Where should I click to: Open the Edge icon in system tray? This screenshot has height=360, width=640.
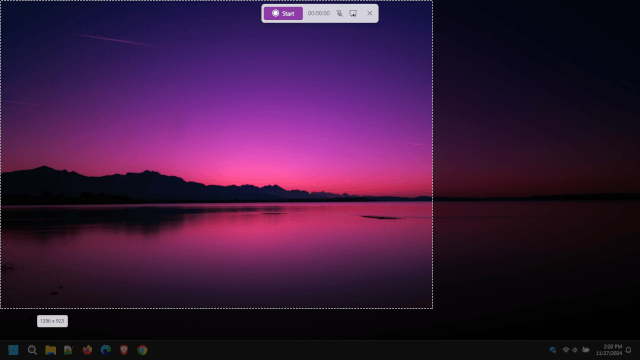click(553, 350)
